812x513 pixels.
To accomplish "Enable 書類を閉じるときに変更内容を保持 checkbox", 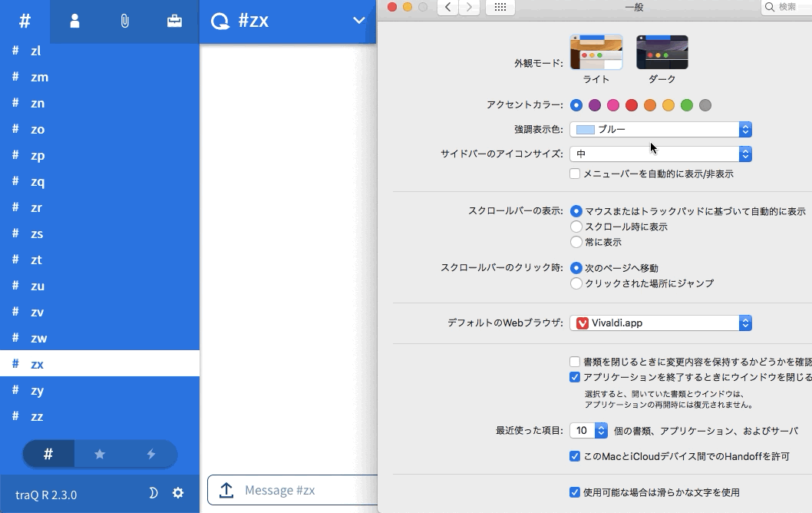I will [575, 362].
